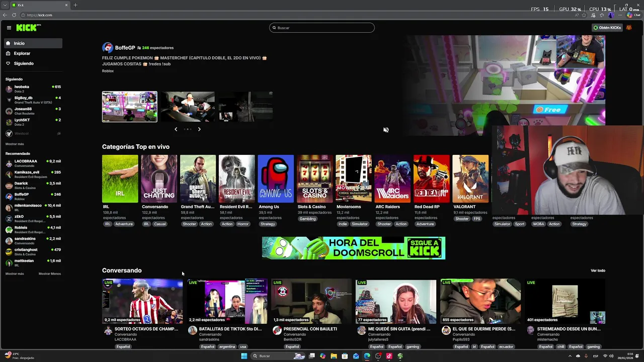Open Siguiendo in the sidebar
Viewport: 644px width, 362px height.
coord(33,63)
